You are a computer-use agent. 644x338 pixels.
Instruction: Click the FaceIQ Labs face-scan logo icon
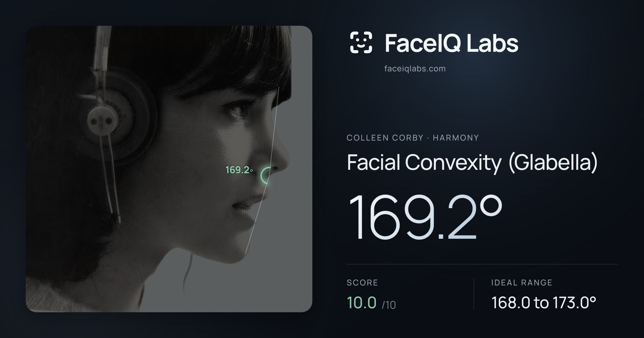[x=361, y=42]
